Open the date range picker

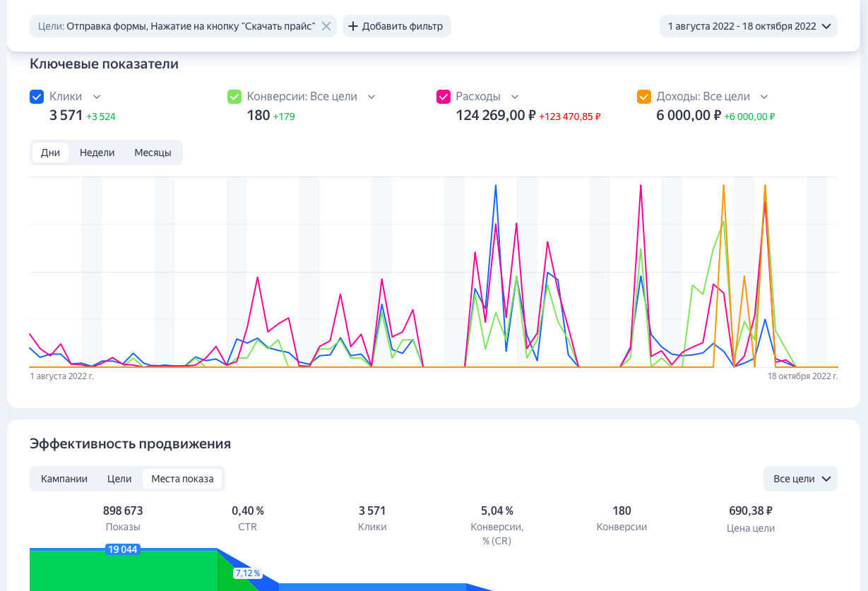click(749, 26)
